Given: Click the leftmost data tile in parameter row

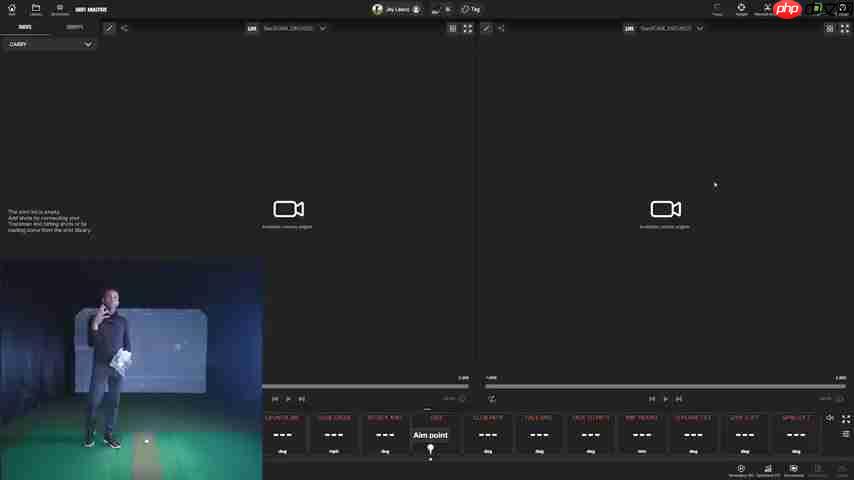Looking at the screenshot, I should click(283, 435).
